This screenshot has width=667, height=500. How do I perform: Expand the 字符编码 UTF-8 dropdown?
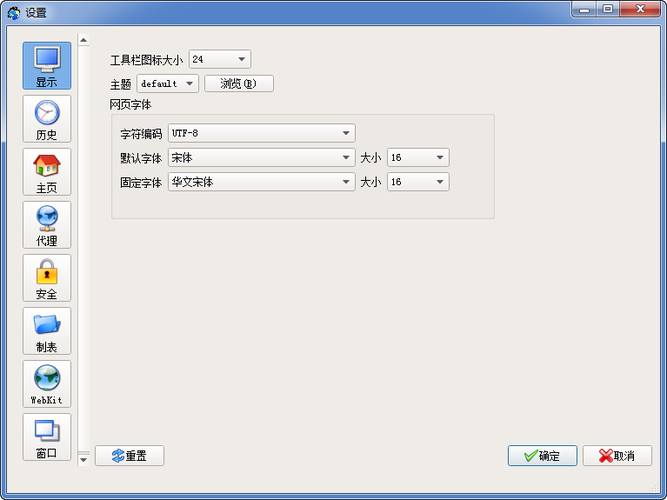(262, 133)
